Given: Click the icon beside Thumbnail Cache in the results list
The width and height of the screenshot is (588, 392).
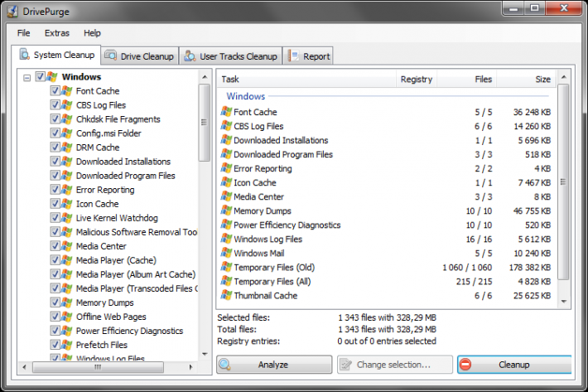Looking at the screenshot, I should (226, 295).
